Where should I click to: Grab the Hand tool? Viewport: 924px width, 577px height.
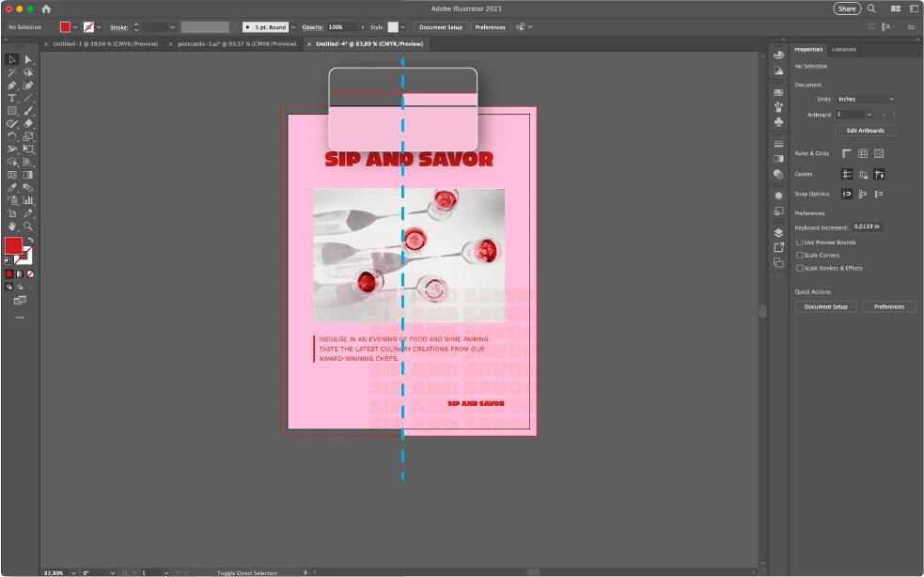click(12, 224)
